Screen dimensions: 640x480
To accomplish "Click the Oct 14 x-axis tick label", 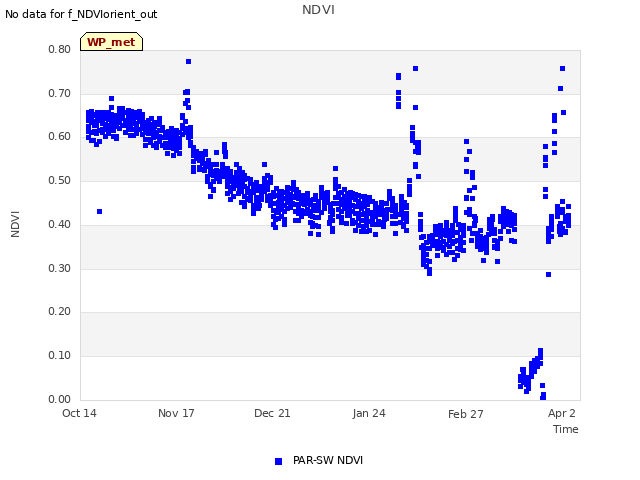I will [79, 413].
